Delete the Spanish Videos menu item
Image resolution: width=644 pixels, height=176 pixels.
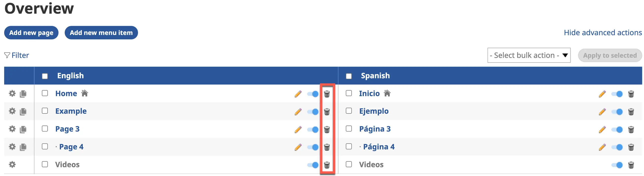[631, 165]
